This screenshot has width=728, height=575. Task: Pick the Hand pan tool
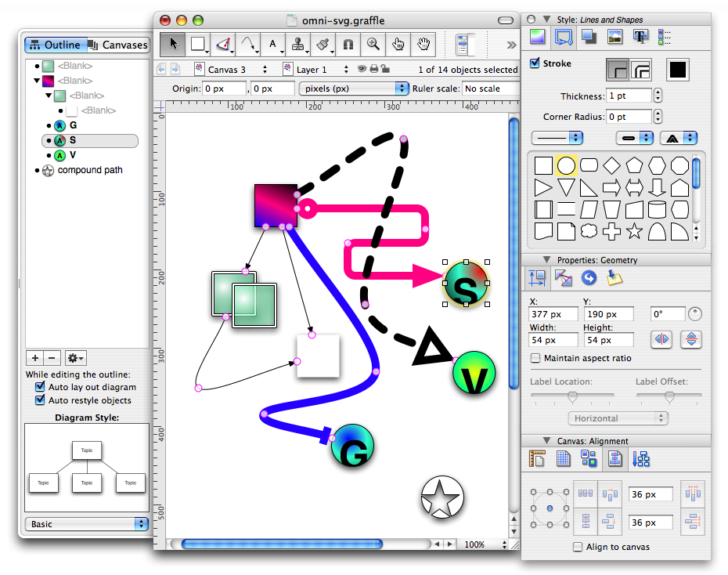click(423, 44)
